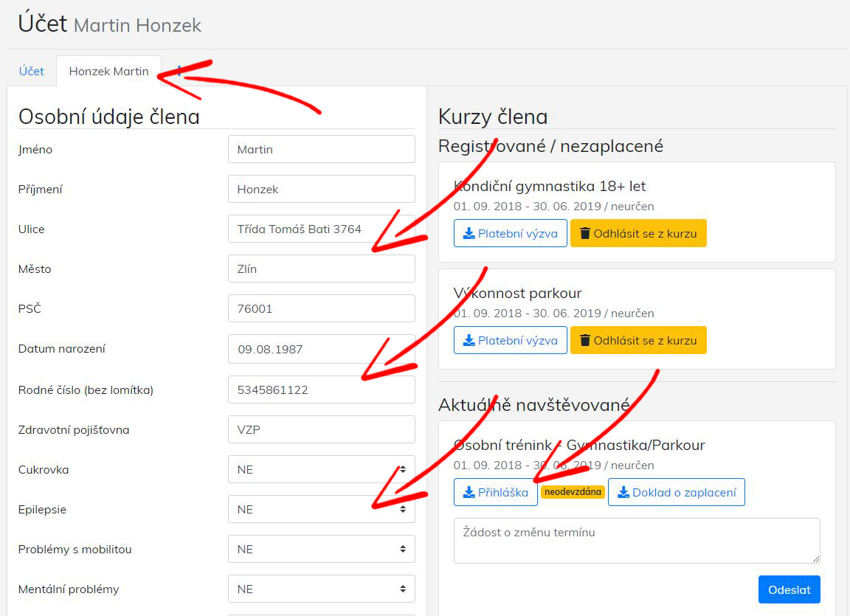
Task: Click the neodevzdána status badge
Action: 573,492
